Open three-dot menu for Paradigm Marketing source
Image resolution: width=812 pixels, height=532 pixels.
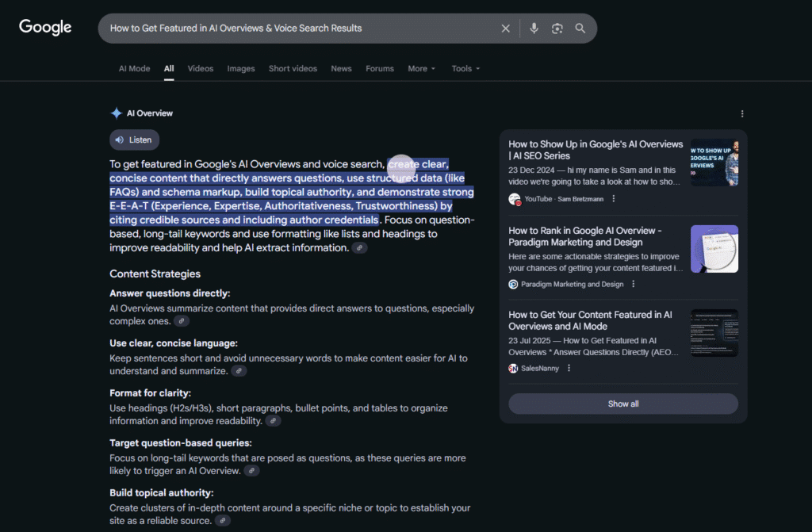pos(634,284)
